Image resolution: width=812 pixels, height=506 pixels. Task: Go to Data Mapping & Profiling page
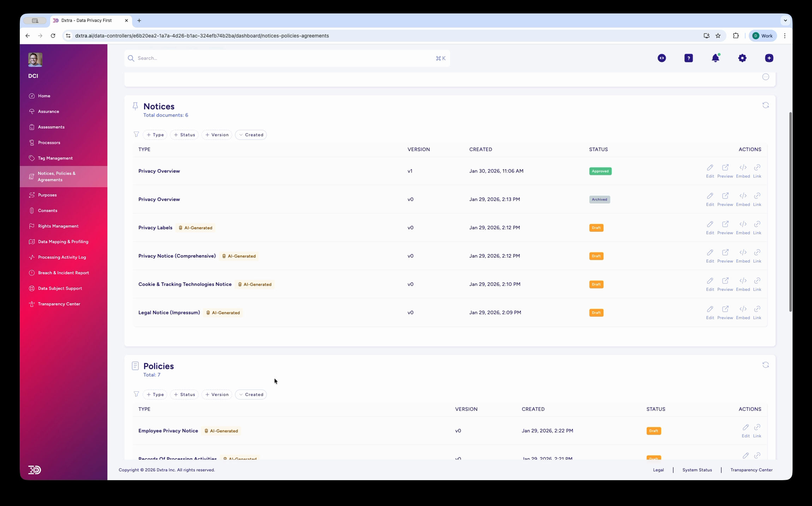click(x=63, y=242)
